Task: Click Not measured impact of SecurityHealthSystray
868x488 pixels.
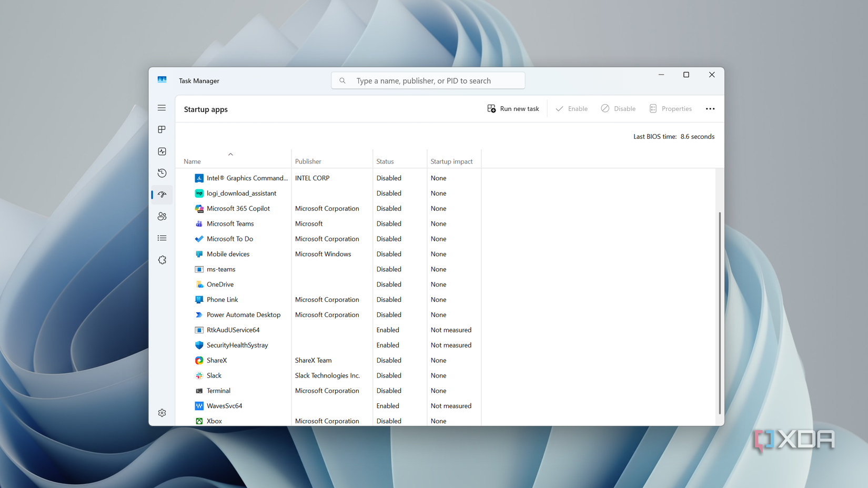Action: 451,345
